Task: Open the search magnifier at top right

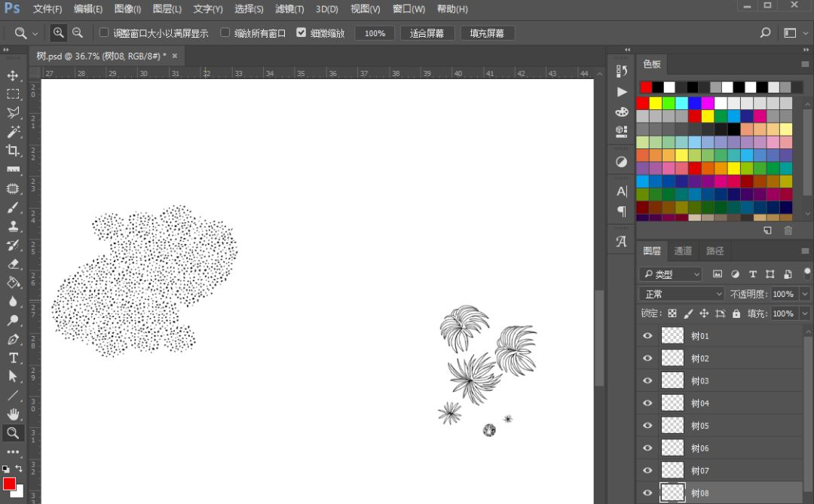Action: coord(765,32)
